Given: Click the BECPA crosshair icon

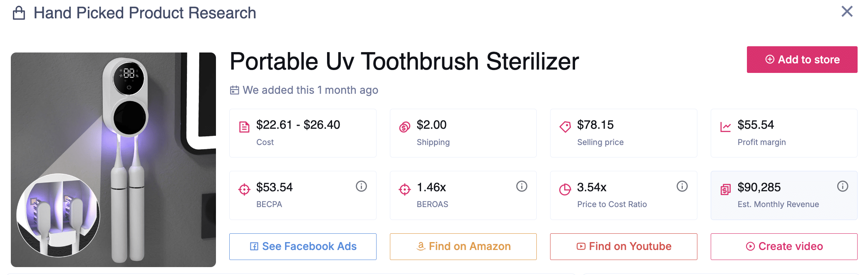Looking at the screenshot, I should click(244, 190).
